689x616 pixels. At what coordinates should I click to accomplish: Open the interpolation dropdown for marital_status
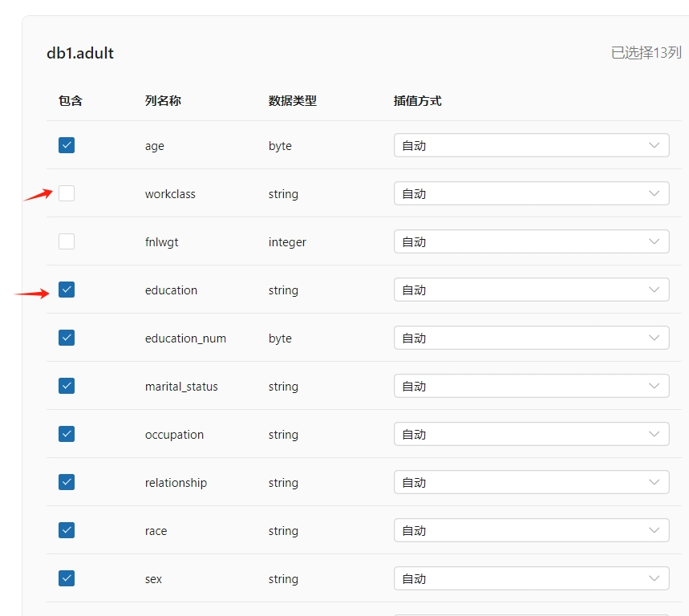tap(531, 386)
